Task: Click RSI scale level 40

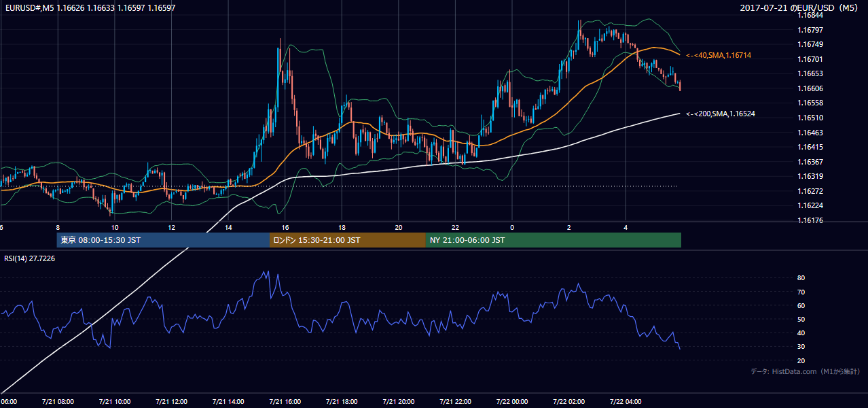Action: click(x=801, y=333)
